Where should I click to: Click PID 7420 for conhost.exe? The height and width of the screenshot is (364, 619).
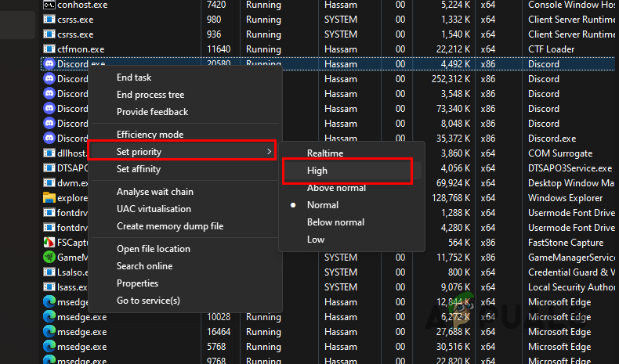tap(216, 5)
